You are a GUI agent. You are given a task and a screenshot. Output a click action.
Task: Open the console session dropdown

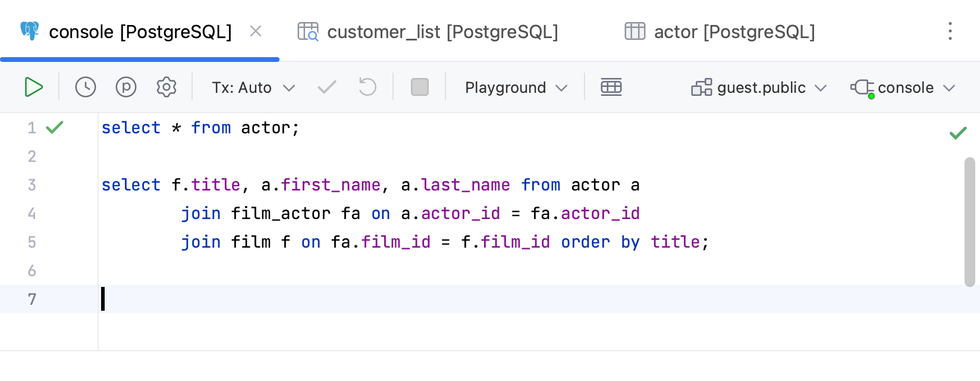[x=903, y=88]
